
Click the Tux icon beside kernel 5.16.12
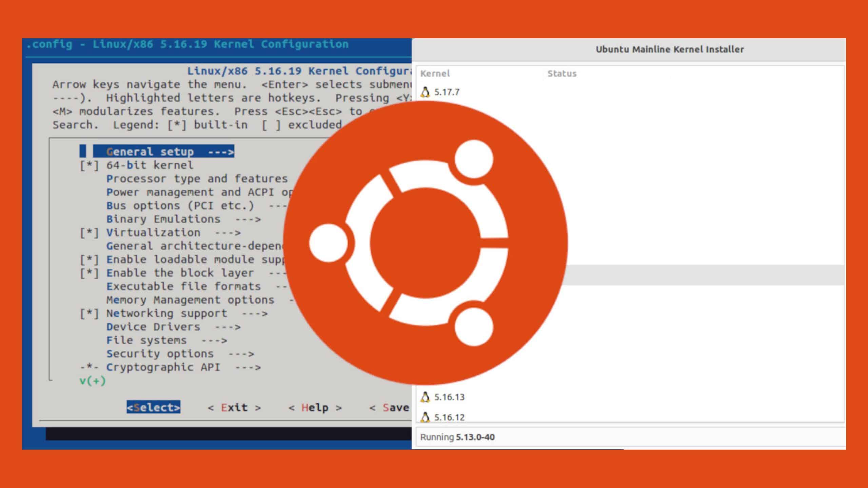(425, 417)
